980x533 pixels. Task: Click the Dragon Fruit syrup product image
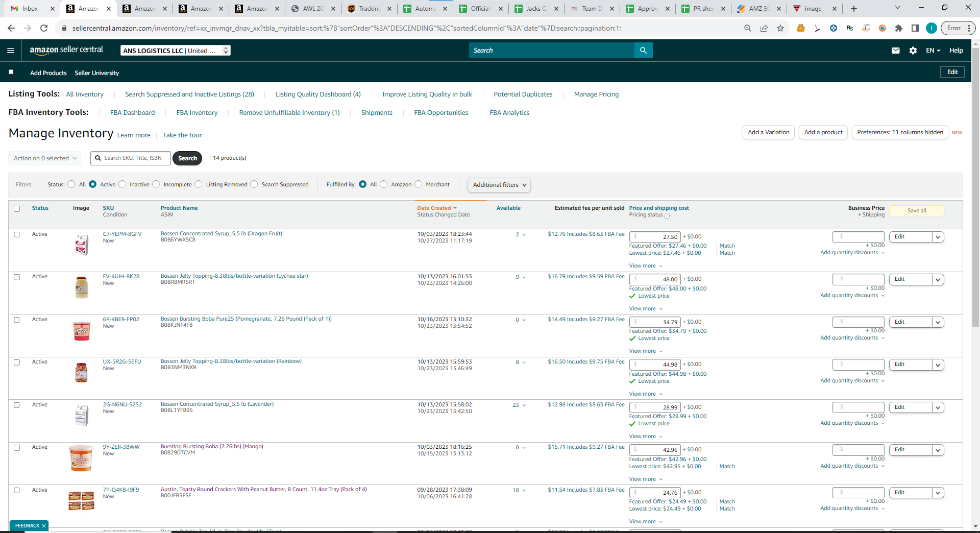tap(81, 245)
